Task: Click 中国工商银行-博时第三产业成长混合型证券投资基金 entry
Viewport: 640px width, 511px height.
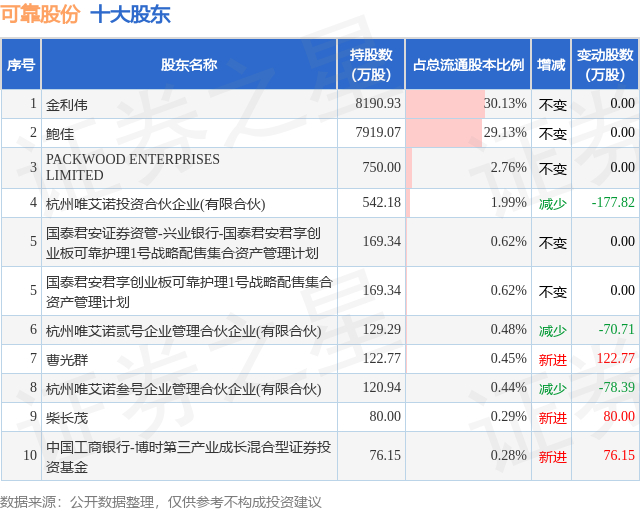Action: click(189, 456)
